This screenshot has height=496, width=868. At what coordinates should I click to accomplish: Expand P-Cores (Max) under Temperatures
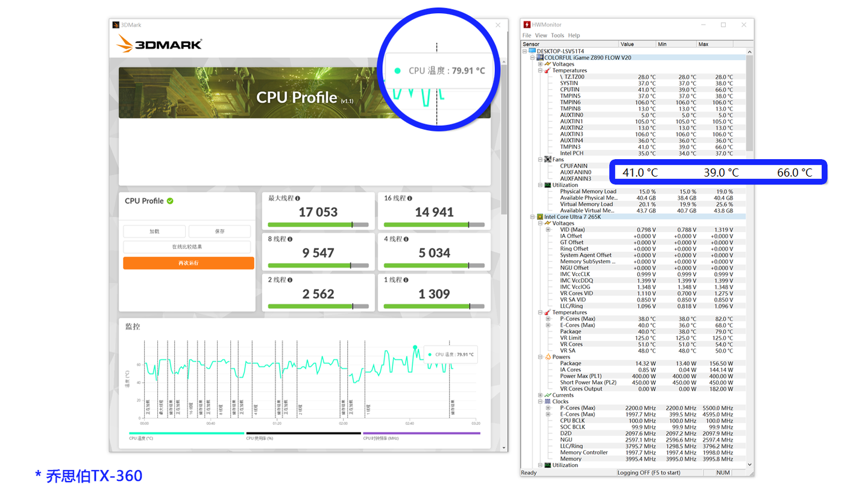point(548,319)
